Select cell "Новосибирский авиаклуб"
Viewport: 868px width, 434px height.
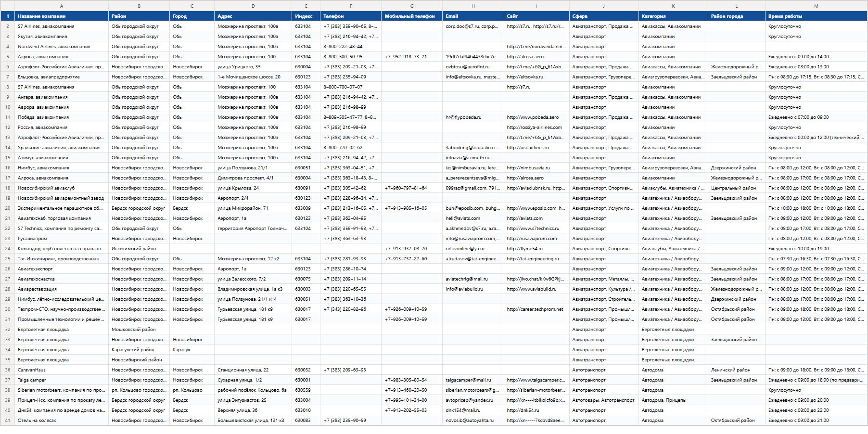(x=62, y=188)
